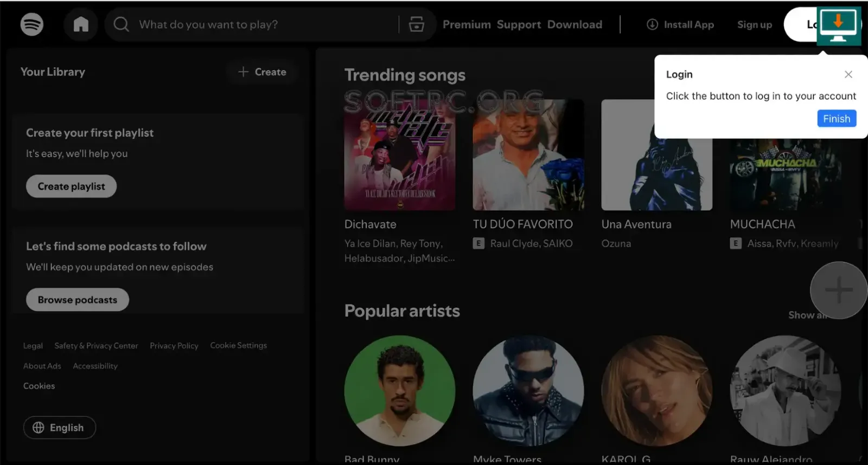Image resolution: width=868 pixels, height=465 pixels.
Task: Open Myke Towers artist photo
Action: [x=528, y=391]
